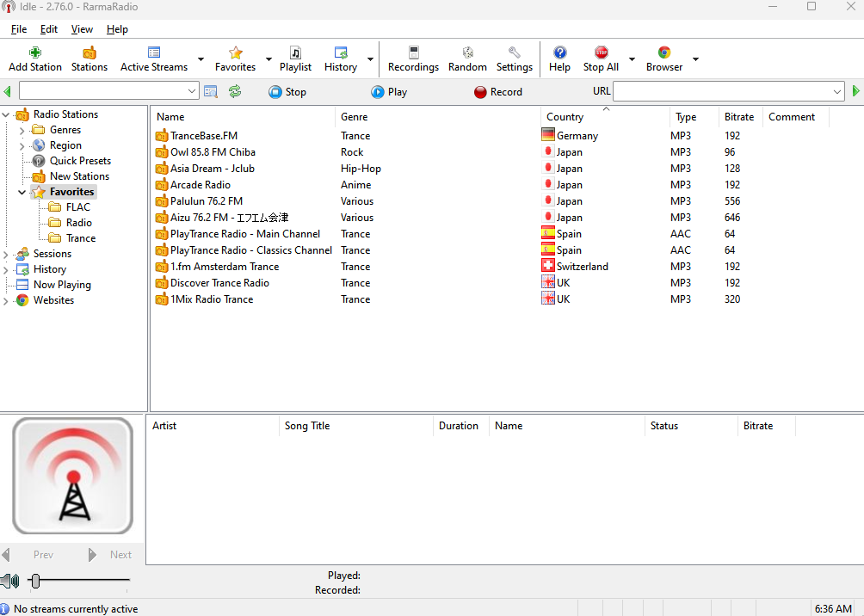This screenshot has height=616, width=864.
Task: Collapse the Favorites tree node
Action: 22,193
